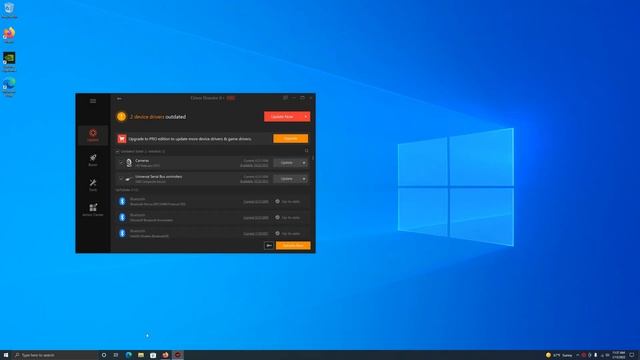Open Recycle Bin desktop icon
The height and width of the screenshot is (360, 640).
9,10
